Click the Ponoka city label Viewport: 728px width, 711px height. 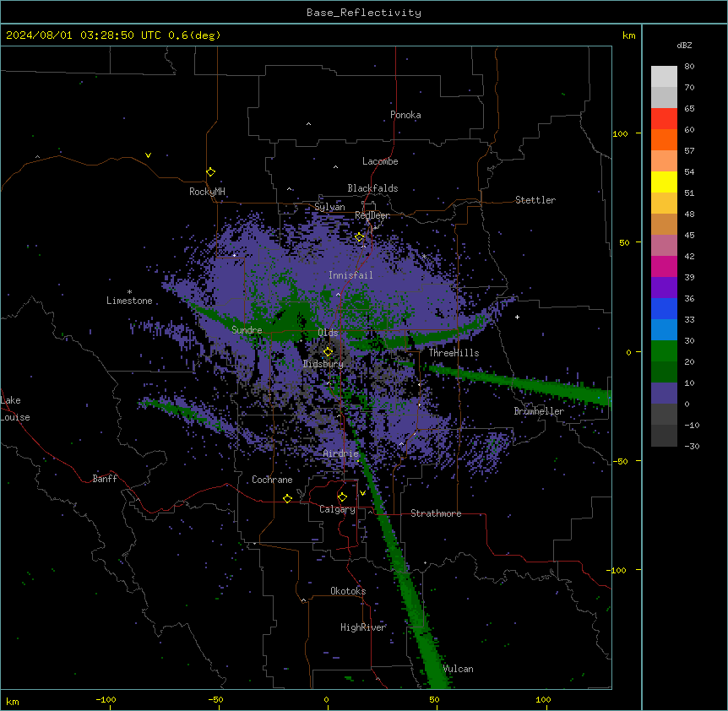coord(405,115)
